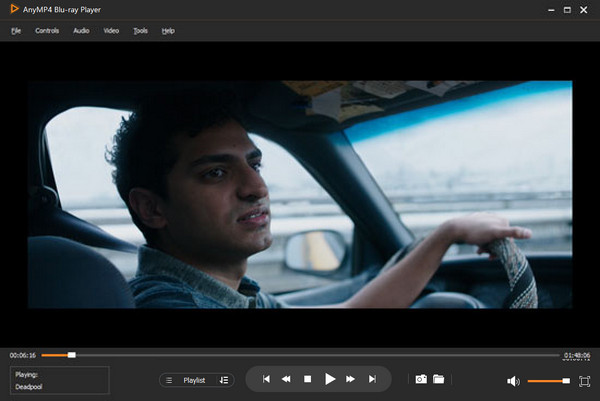Open the Video menu
The image size is (600, 401).
coord(111,31)
